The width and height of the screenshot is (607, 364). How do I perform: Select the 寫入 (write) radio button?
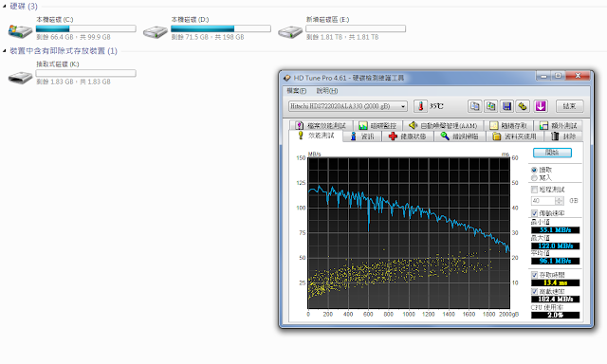534,178
